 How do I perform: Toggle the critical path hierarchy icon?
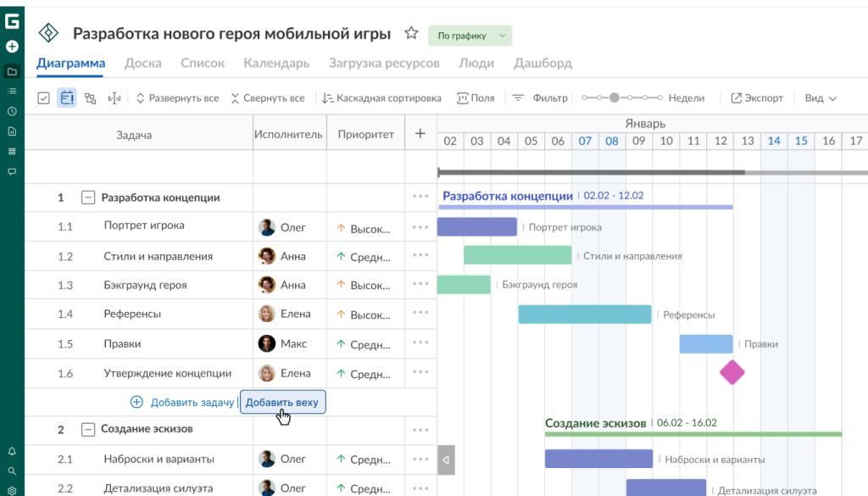click(x=90, y=98)
